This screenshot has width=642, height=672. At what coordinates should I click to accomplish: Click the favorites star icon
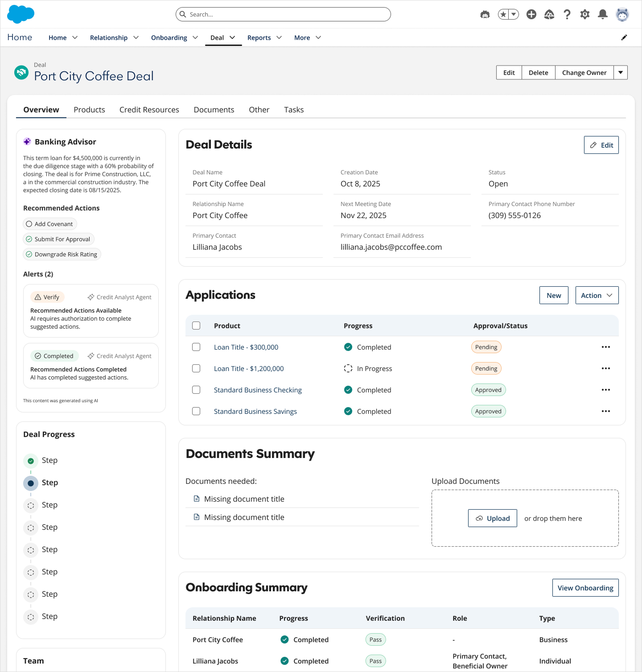coord(503,14)
